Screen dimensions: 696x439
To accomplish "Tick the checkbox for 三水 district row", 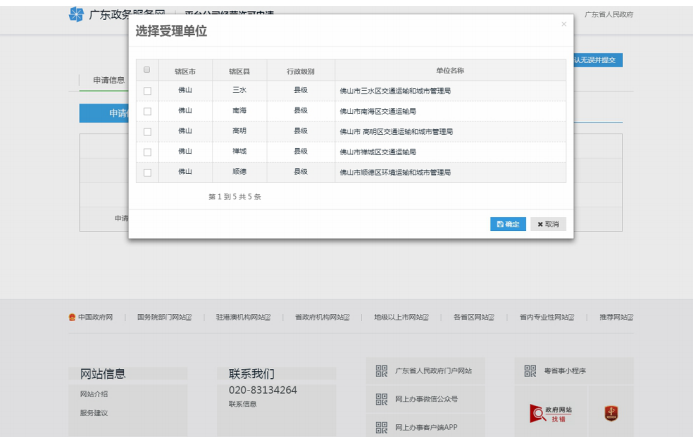I will click(x=148, y=90).
